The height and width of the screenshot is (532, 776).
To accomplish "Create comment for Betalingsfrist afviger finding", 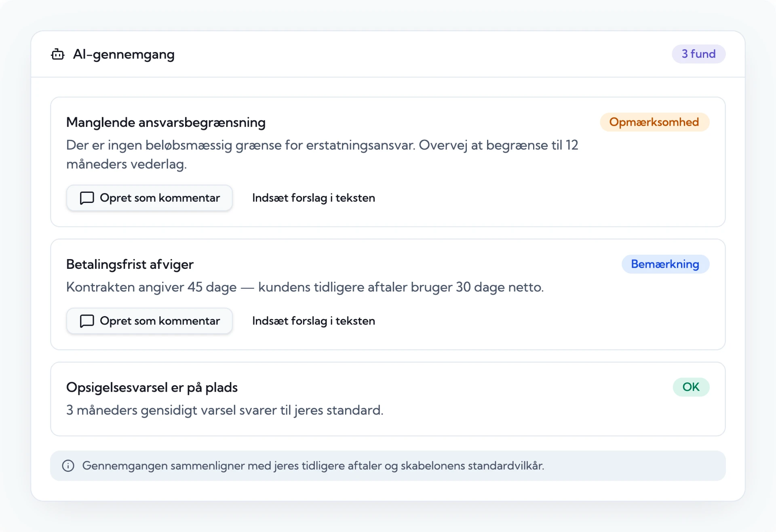I will [x=150, y=321].
